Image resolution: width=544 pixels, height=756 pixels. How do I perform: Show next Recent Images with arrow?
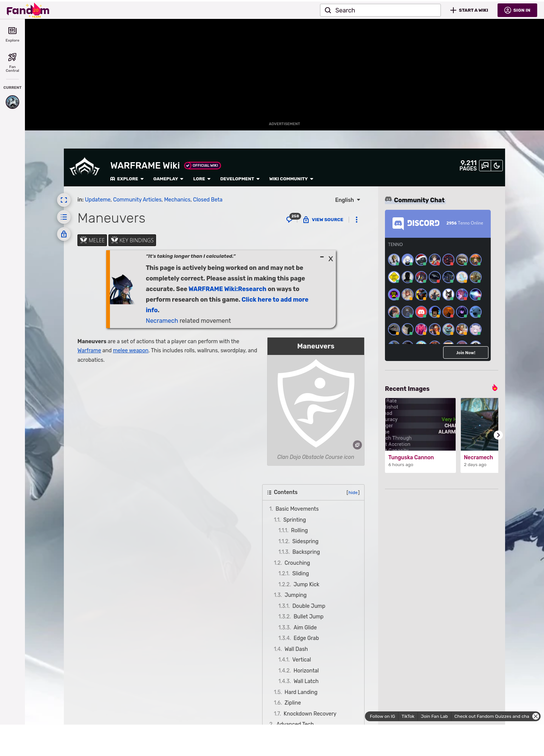click(498, 435)
